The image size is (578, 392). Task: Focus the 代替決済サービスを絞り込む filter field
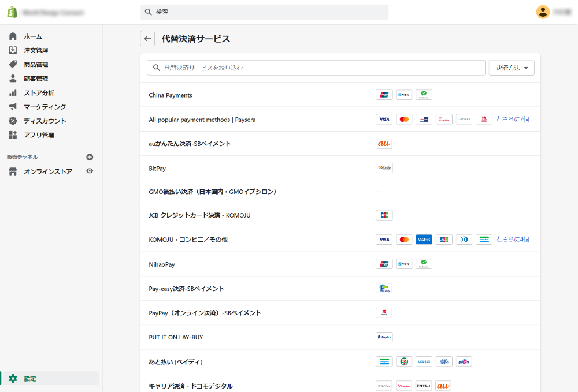[x=316, y=68]
